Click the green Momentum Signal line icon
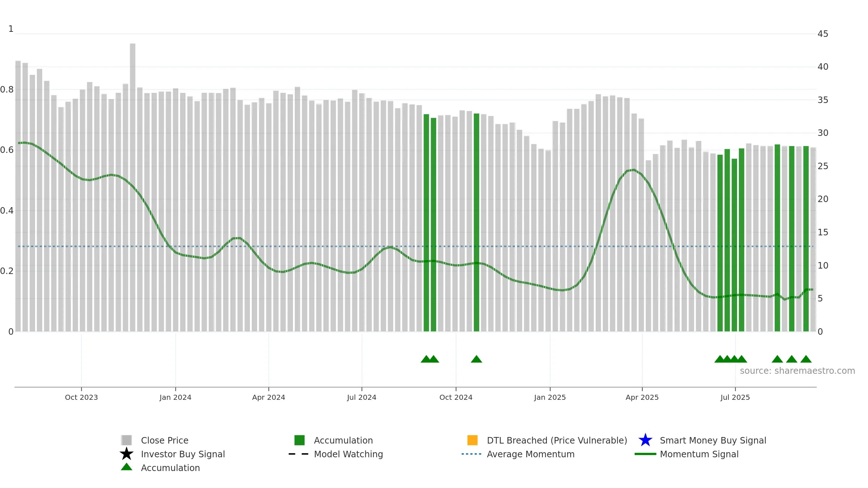 [645, 454]
